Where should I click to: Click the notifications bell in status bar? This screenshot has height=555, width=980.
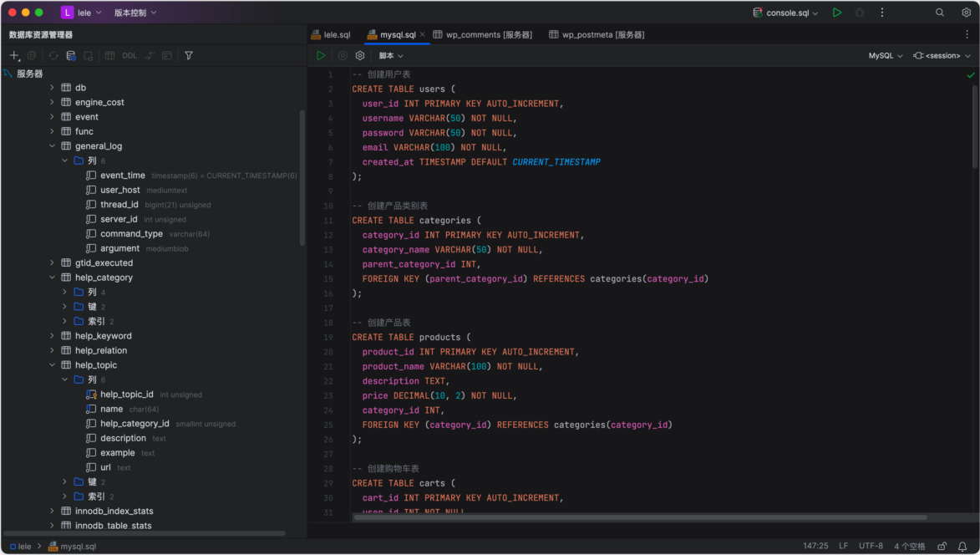[x=962, y=547]
